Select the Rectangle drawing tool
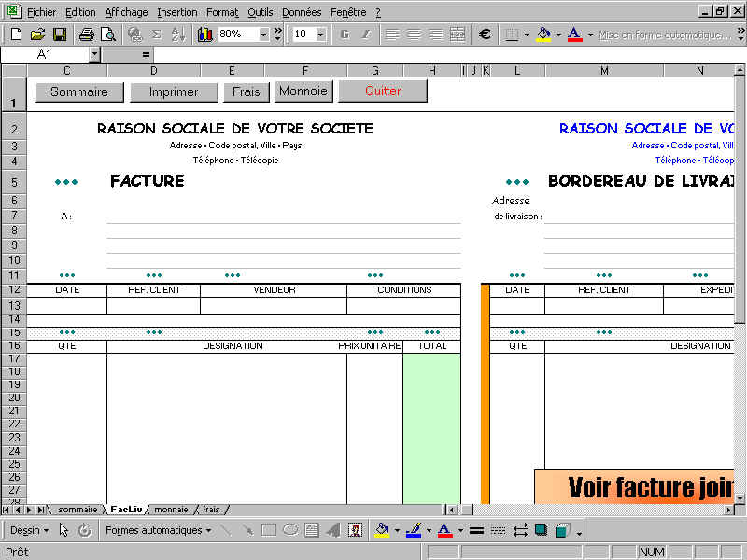 coord(269,530)
